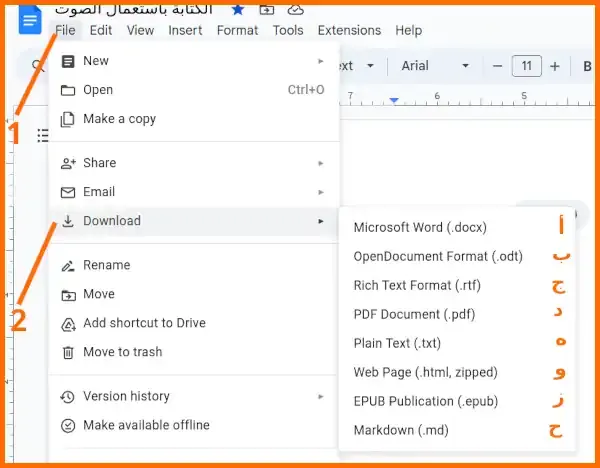Image resolution: width=600 pixels, height=468 pixels.
Task: Open the View menu
Action: pos(140,30)
